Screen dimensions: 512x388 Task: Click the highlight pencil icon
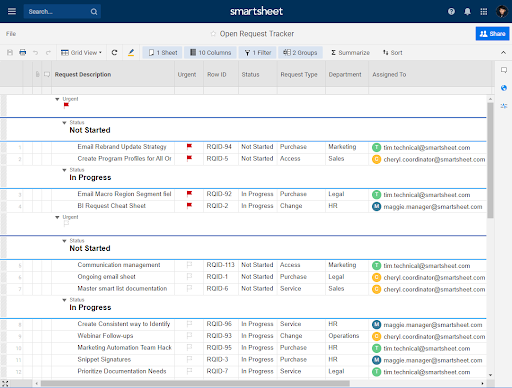click(131, 53)
